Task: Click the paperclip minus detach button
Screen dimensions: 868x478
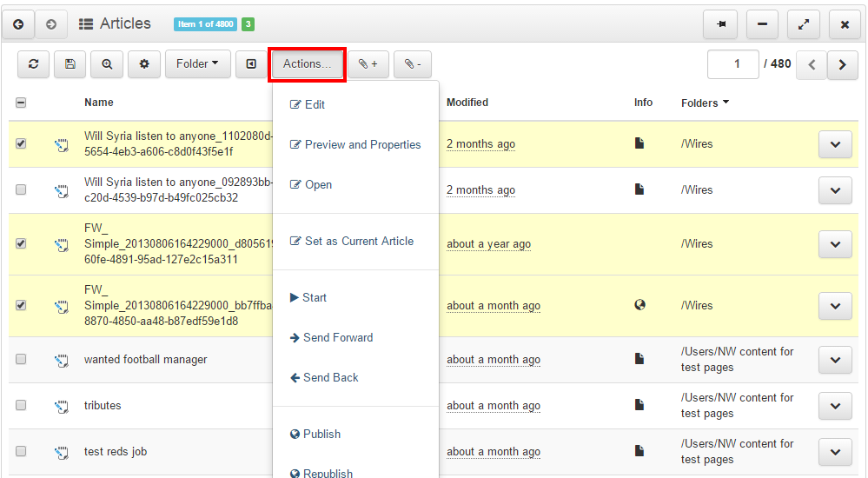Action: coord(413,64)
